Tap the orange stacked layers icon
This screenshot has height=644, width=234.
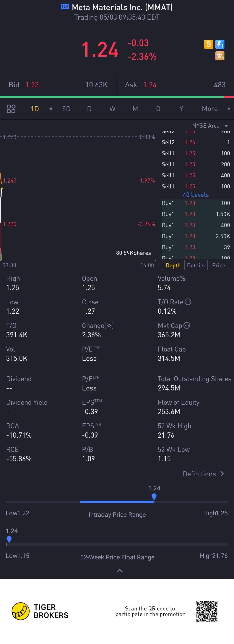220,56
